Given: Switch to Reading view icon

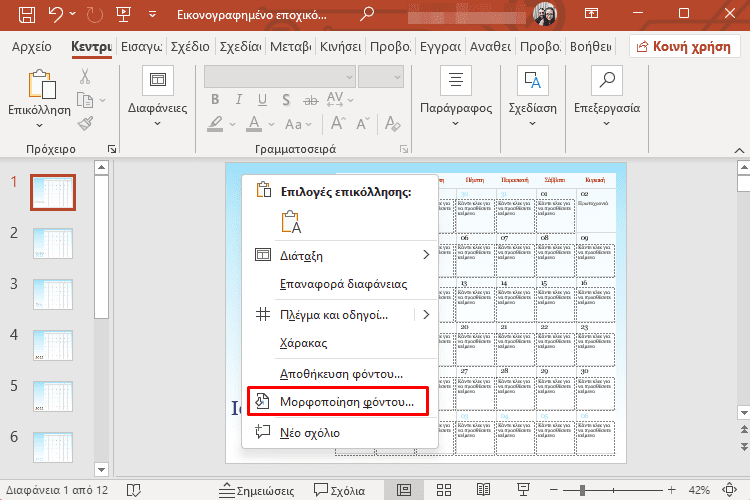Looking at the screenshot, I should pyautogui.click(x=484, y=490).
